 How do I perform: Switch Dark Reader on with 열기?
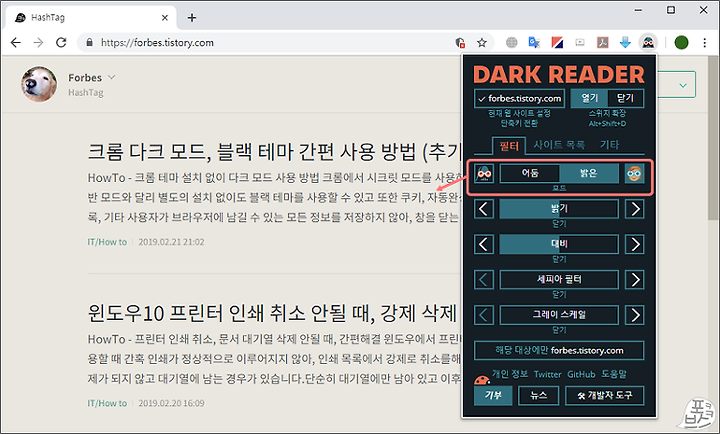589,98
